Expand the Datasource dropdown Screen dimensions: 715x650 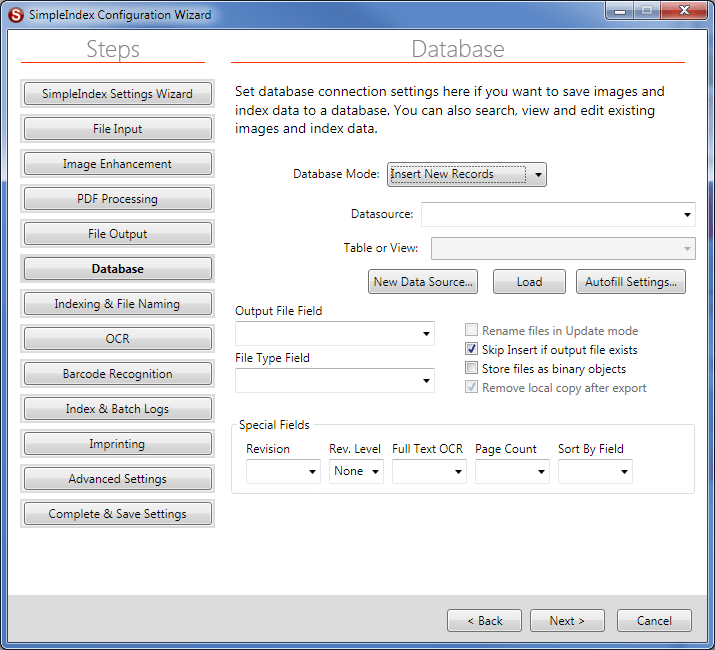558,214
